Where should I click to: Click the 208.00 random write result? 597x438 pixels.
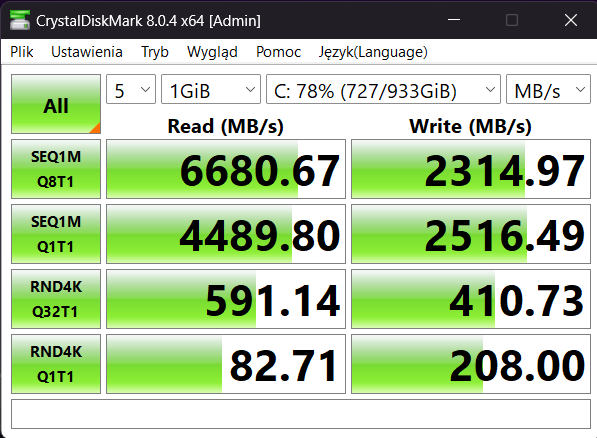click(471, 364)
